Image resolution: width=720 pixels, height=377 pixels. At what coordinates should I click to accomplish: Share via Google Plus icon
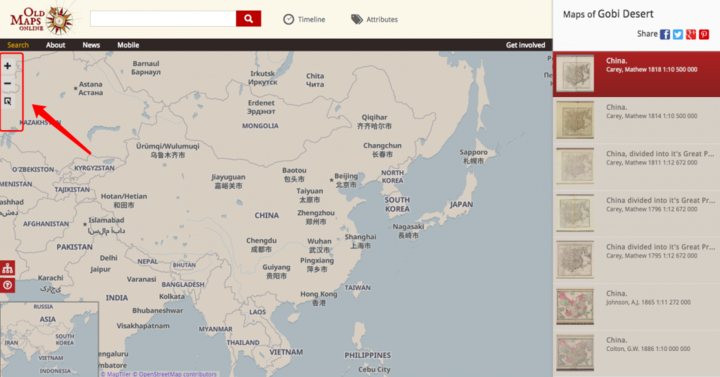click(x=691, y=34)
